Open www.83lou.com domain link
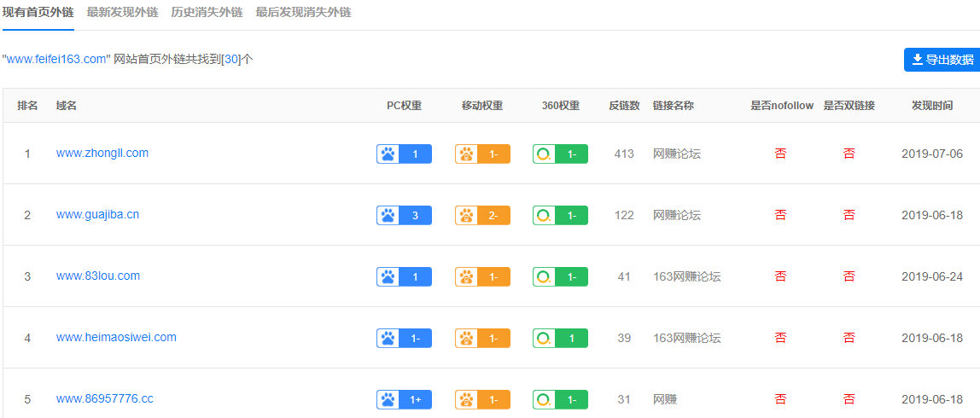Image resolution: width=980 pixels, height=418 pixels. (98, 276)
